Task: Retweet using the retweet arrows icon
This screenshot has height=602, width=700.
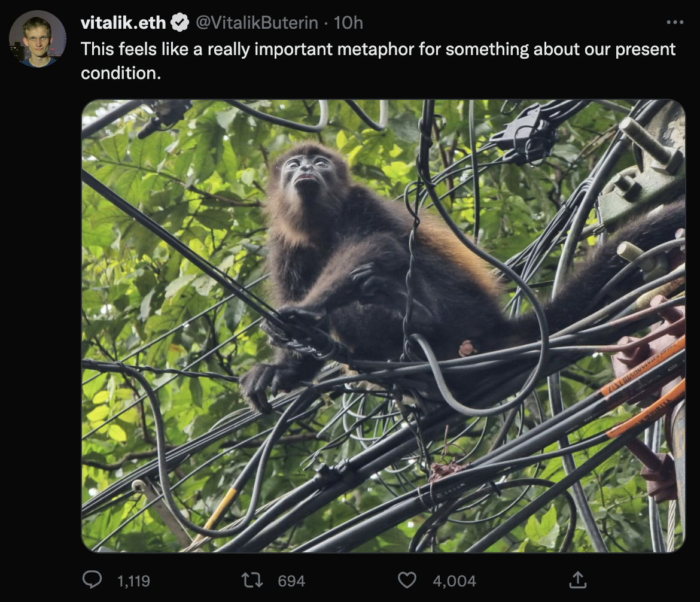Action: [251, 580]
